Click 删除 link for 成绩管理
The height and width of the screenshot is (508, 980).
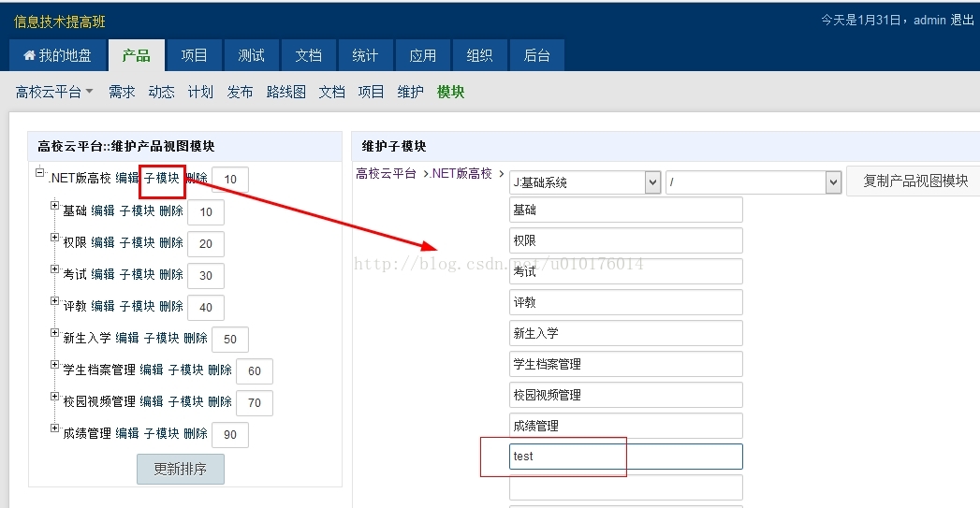(x=196, y=434)
